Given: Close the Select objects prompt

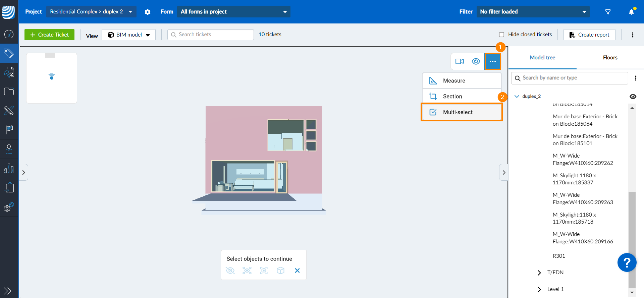Looking at the screenshot, I should coord(297,271).
